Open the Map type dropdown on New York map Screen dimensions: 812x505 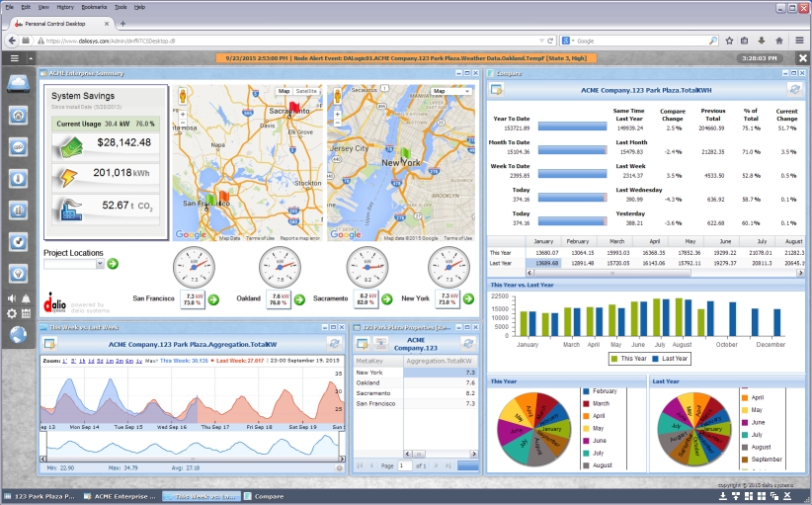click(x=451, y=91)
